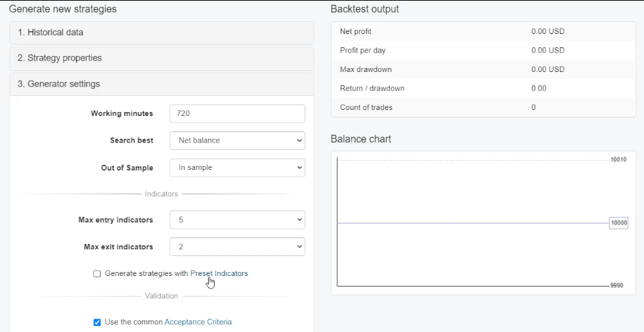Open the Out of Sample dropdown
The image size is (644, 332).
(x=237, y=168)
